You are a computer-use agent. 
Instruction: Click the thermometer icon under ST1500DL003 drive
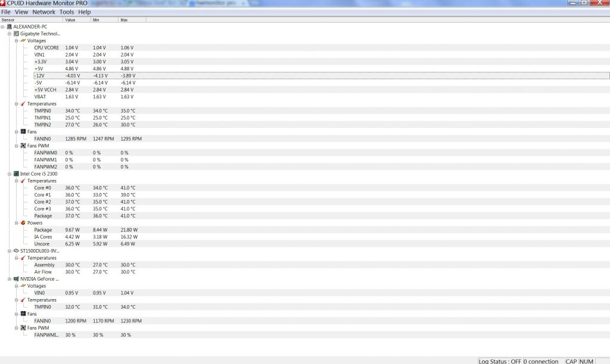click(23, 258)
